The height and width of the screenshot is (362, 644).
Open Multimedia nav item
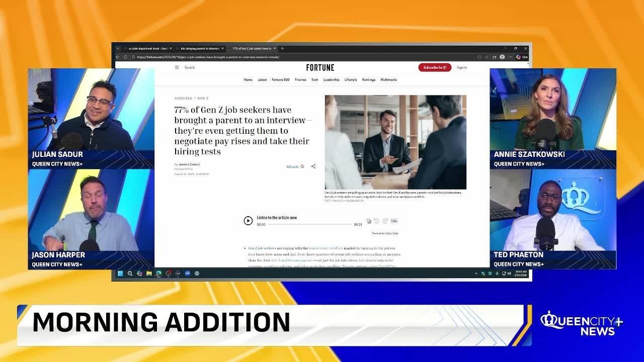pos(388,80)
